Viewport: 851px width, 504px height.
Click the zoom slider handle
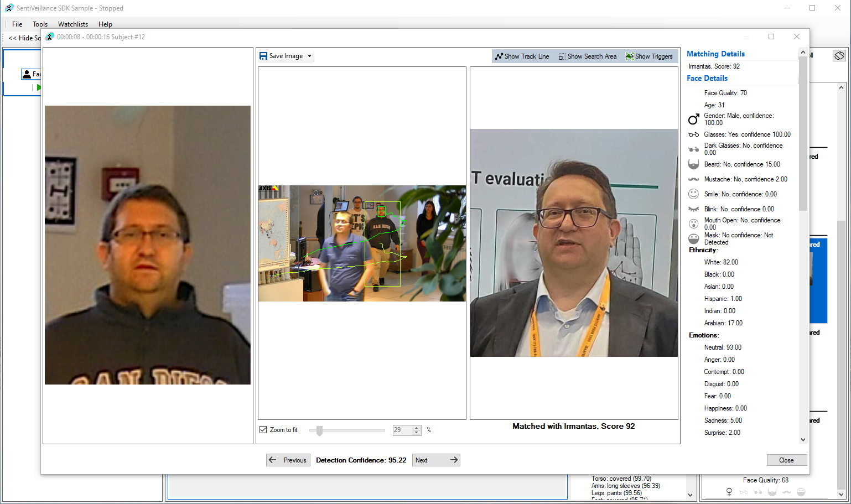click(319, 430)
